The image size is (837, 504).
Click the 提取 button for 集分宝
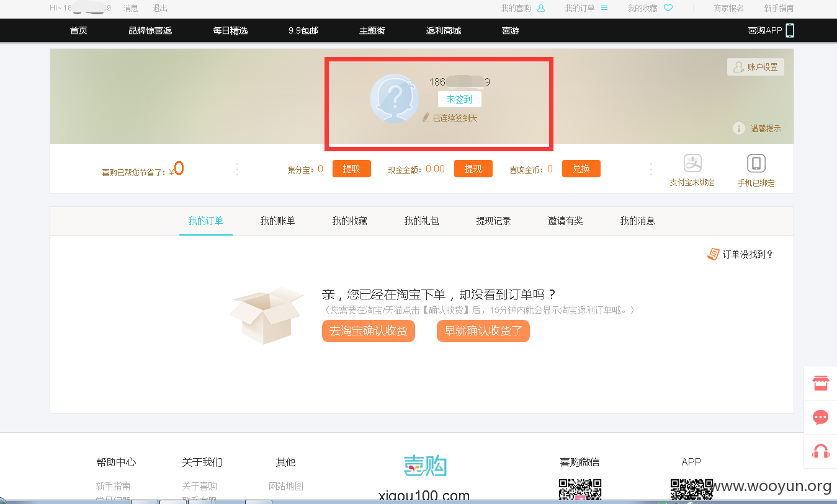pos(352,169)
